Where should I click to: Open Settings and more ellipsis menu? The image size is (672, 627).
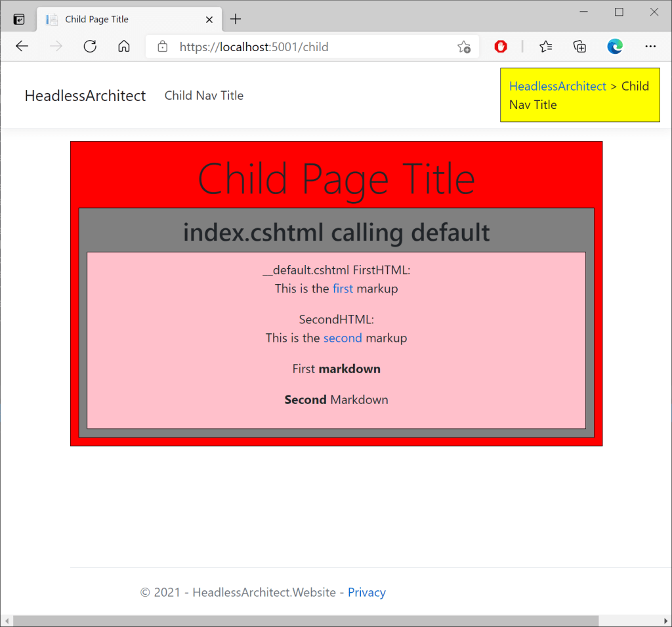650,47
